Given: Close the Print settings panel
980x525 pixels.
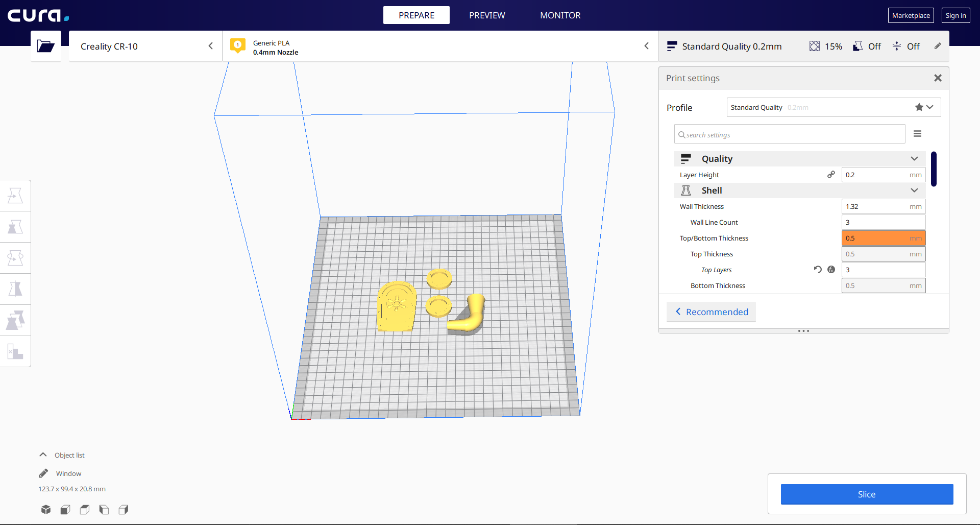Looking at the screenshot, I should point(938,78).
